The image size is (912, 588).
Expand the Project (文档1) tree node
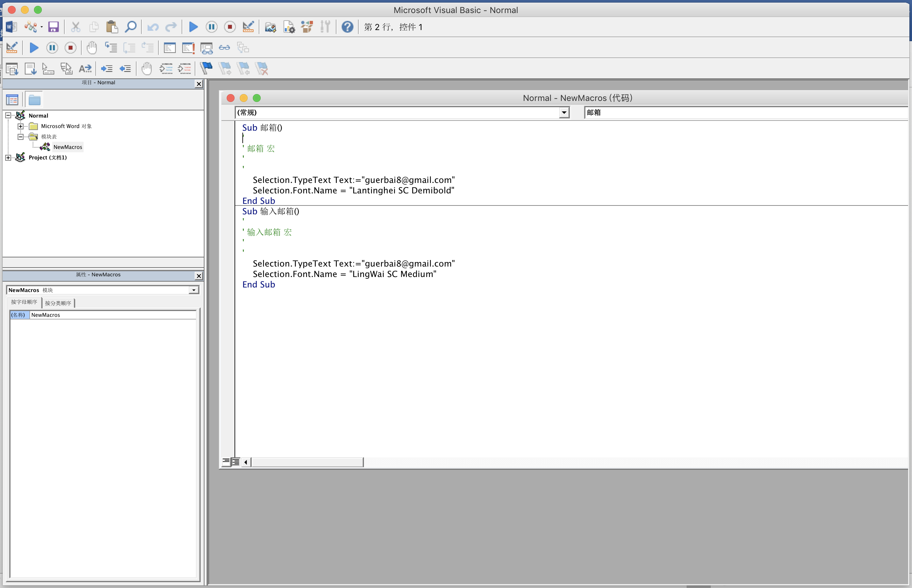[8, 158]
